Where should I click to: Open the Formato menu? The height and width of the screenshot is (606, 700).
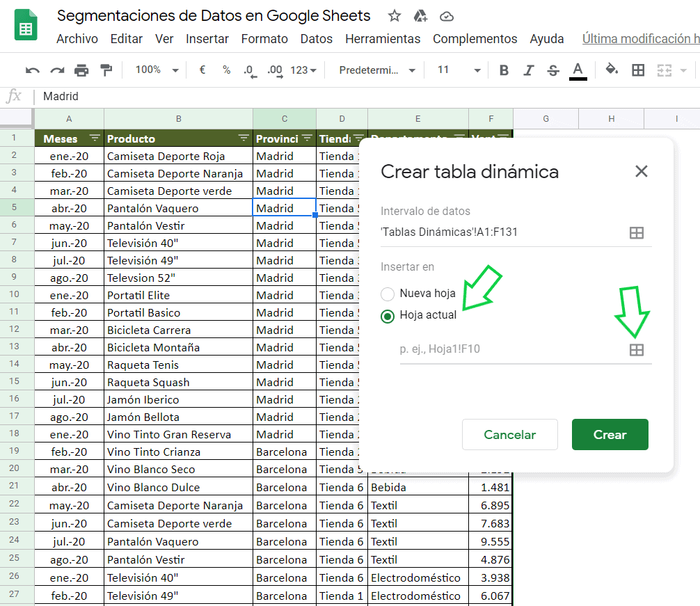coord(264,39)
